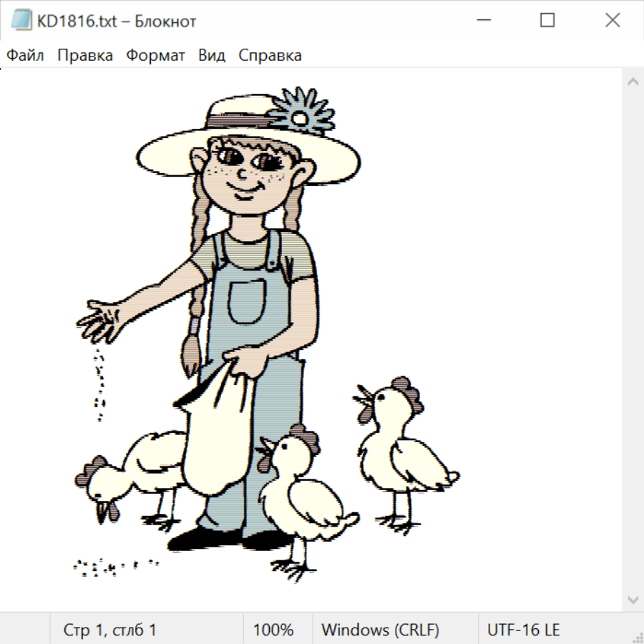Screen dimensions: 644x644
Task: Close the KD1816.txt window
Action: point(613,21)
